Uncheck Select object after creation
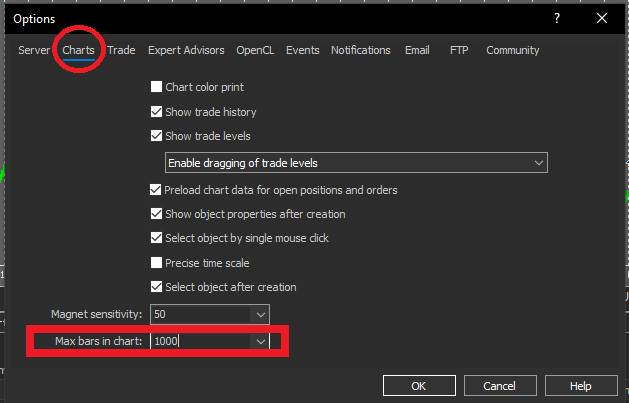This screenshot has width=629, height=403. pyautogui.click(x=156, y=287)
